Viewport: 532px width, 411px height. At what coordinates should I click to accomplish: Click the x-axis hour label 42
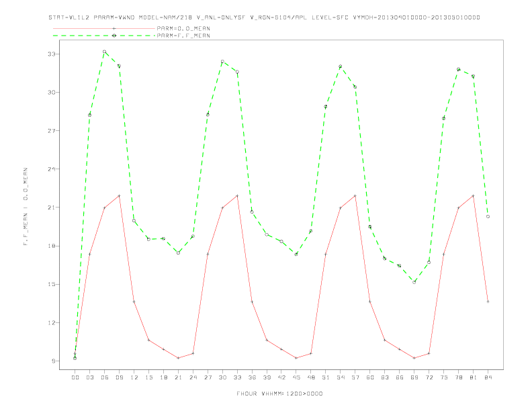[x=281, y=377]
